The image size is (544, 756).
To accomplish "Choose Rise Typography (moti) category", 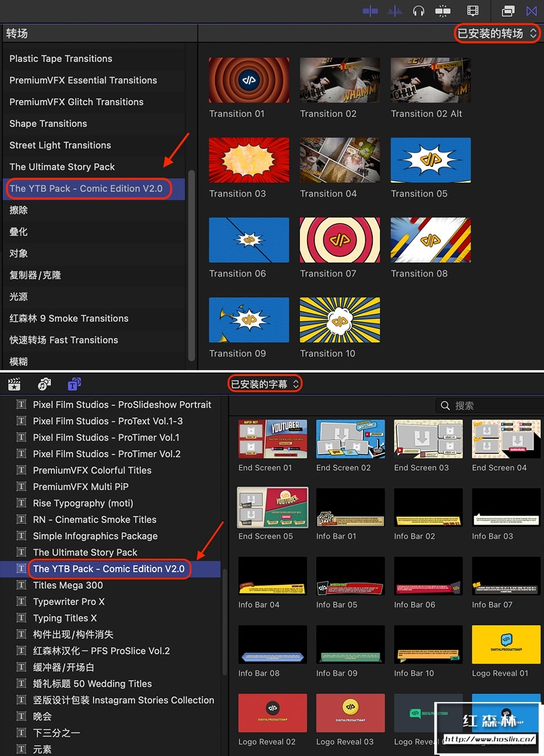I will (83, 503).
